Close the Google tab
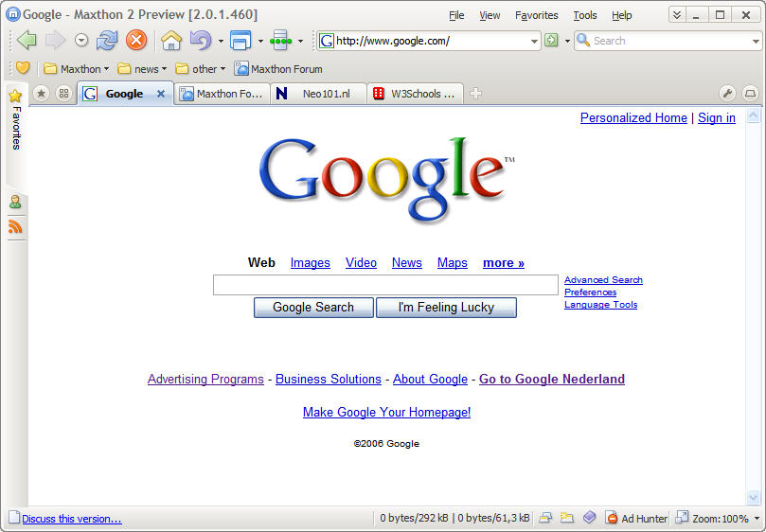Image resolution: width=766 pixels, height=532 pixels. (x=161, y=94)
